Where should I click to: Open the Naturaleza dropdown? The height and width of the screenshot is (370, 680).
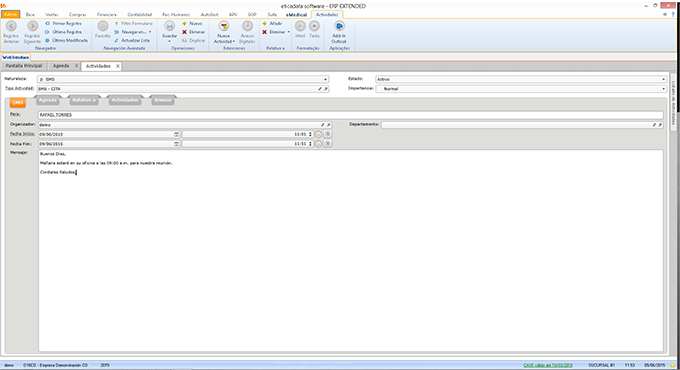325,79
